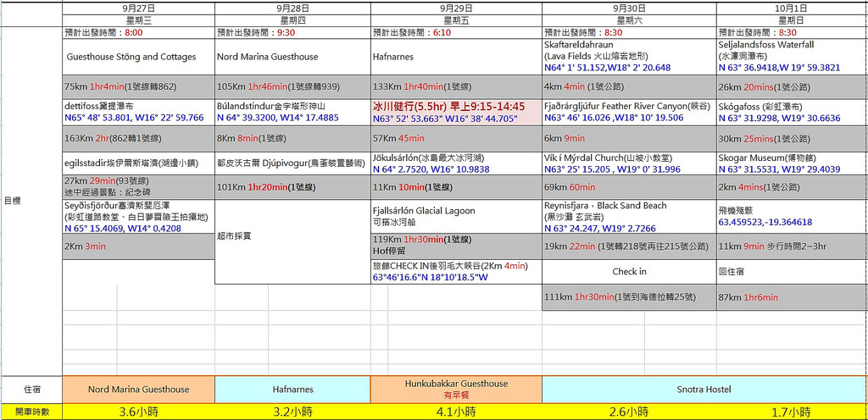Select the 冰川健行(5.5hr) highlighted cell
This screenshot has width=868, height=420.
[x=456, y=112]
